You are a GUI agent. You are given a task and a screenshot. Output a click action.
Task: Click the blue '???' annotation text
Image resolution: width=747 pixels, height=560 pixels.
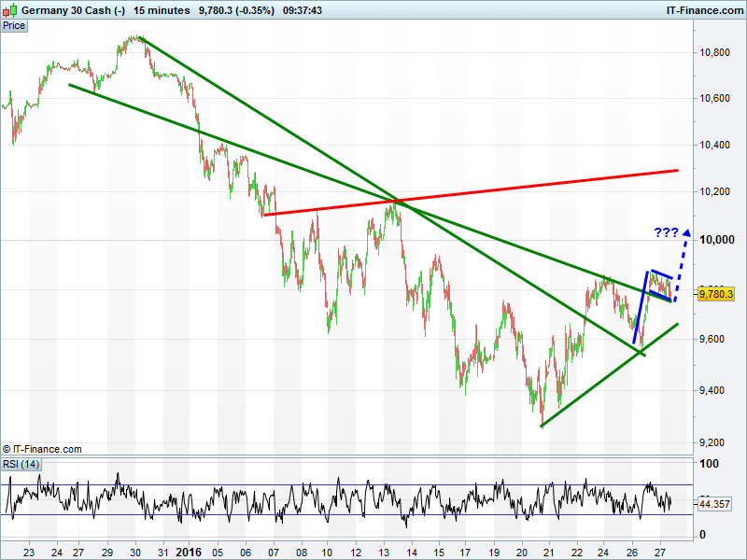point(665,233)
